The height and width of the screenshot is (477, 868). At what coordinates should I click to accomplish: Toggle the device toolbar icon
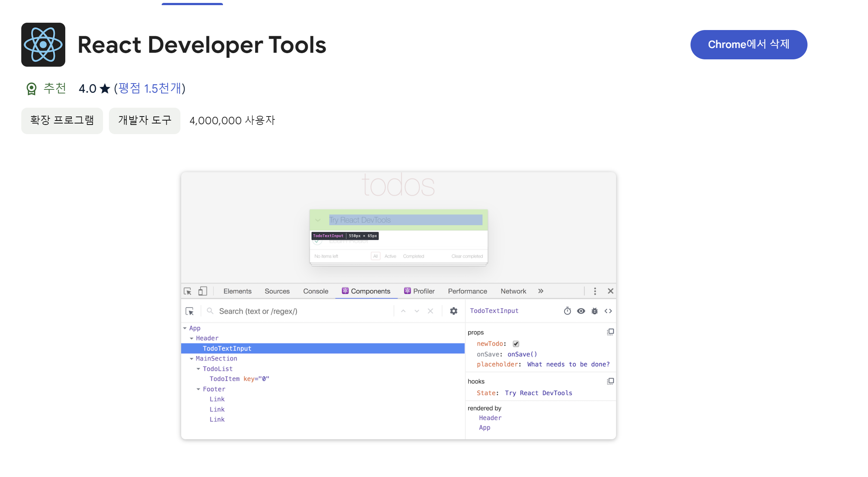coord(202,291)
